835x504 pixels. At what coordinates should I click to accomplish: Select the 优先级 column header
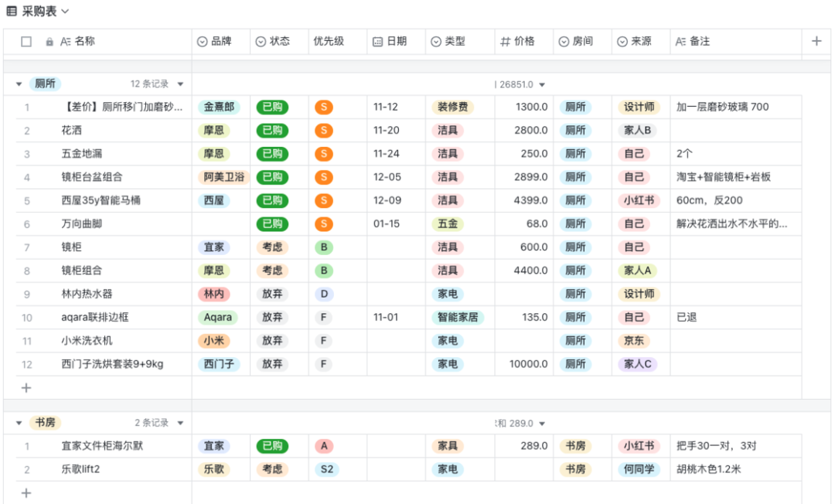329,42
